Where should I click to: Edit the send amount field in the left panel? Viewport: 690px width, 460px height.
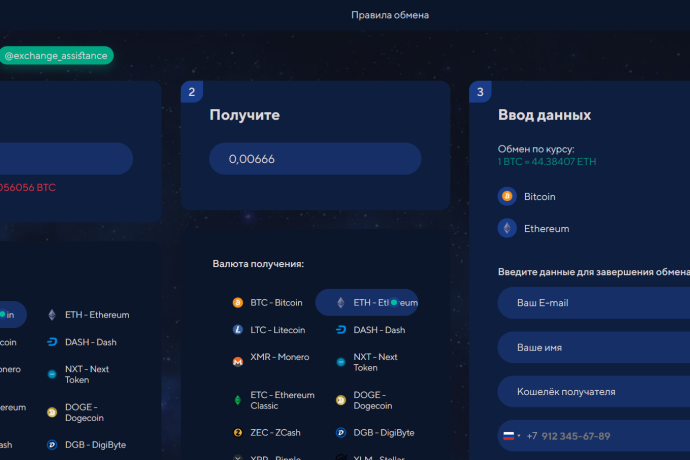pyautogui.click(x=66, y=158)
